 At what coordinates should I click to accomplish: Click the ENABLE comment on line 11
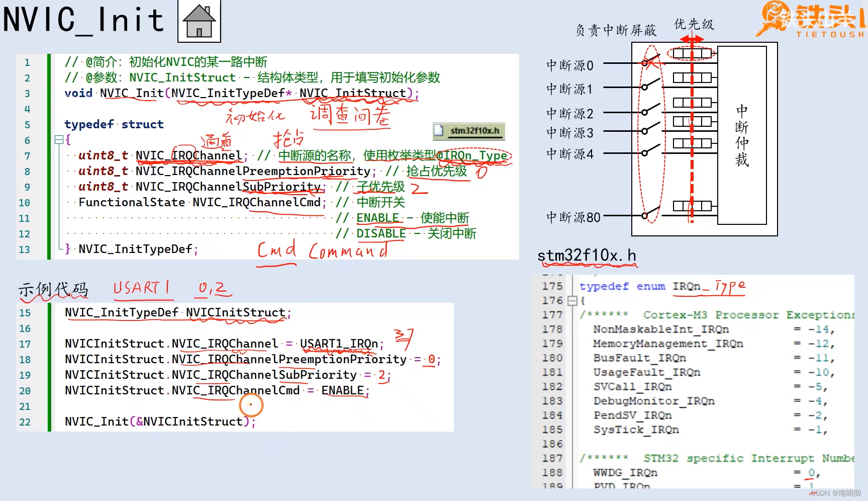click(x=377, y=218)
